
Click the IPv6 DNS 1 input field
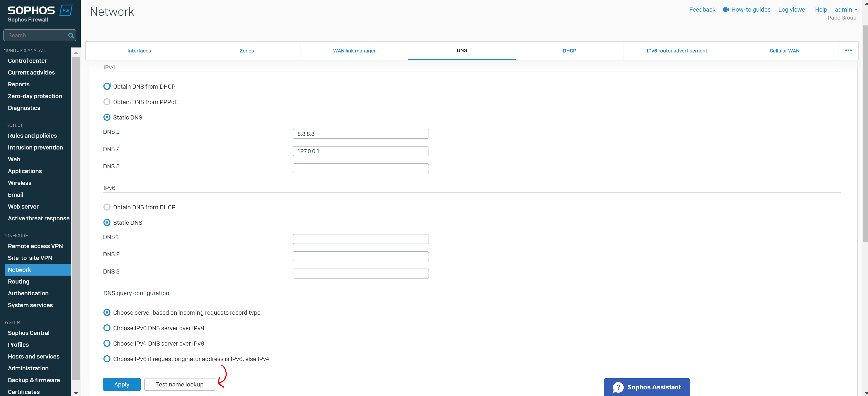tap(361, 239)
